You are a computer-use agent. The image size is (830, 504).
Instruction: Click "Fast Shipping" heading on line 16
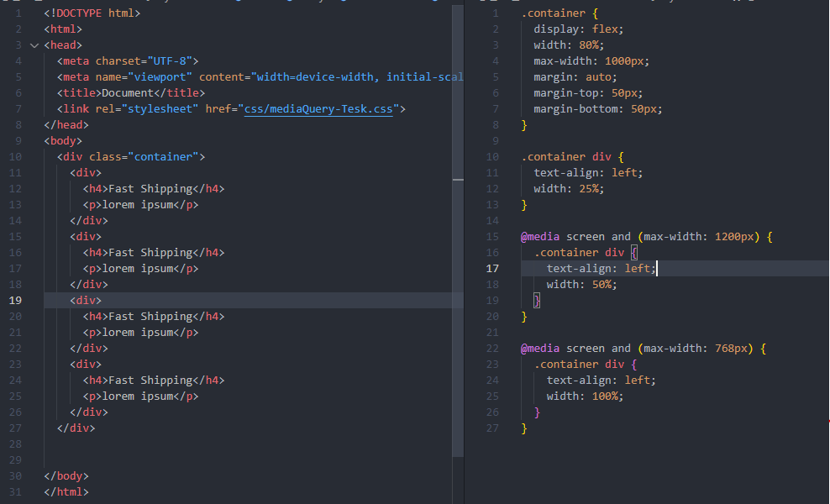pos(150,253)
